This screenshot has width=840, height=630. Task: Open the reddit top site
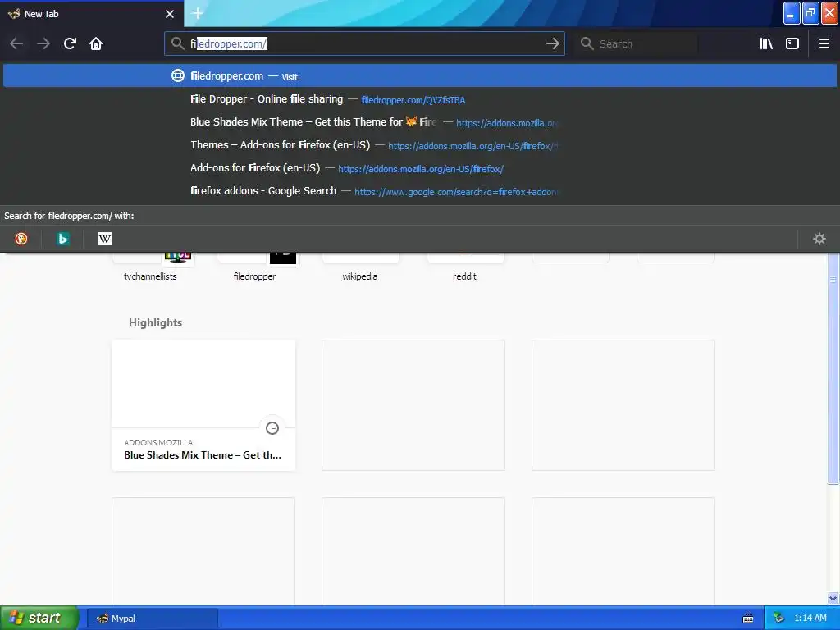[x=464, y=267]
